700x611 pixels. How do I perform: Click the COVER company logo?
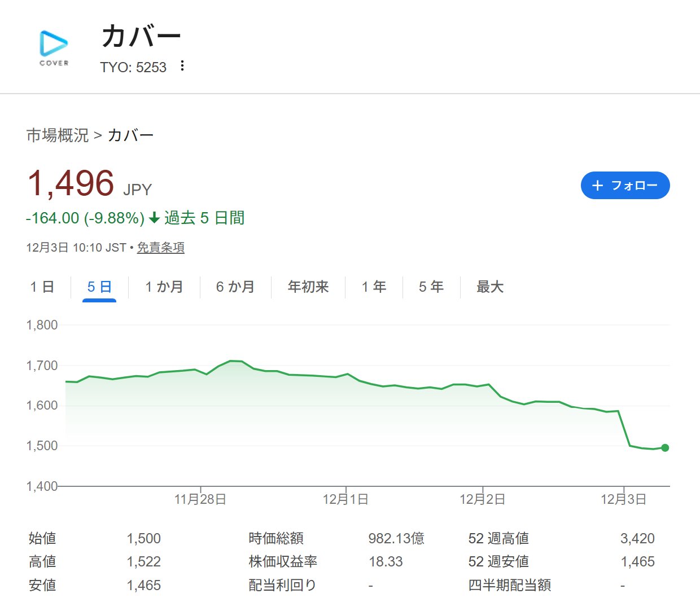tap(54, 48)
